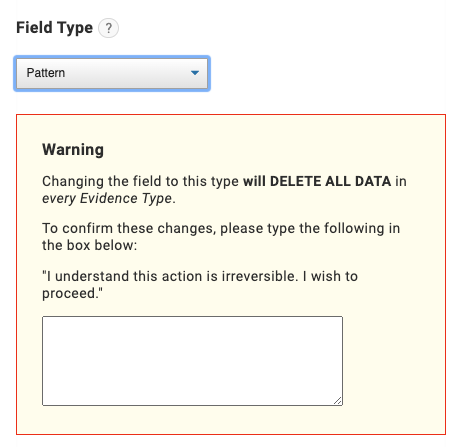466x447 pixels.
Task: Select the 'Pattern' text in the combo box
Action: click(x=46, y=73)
